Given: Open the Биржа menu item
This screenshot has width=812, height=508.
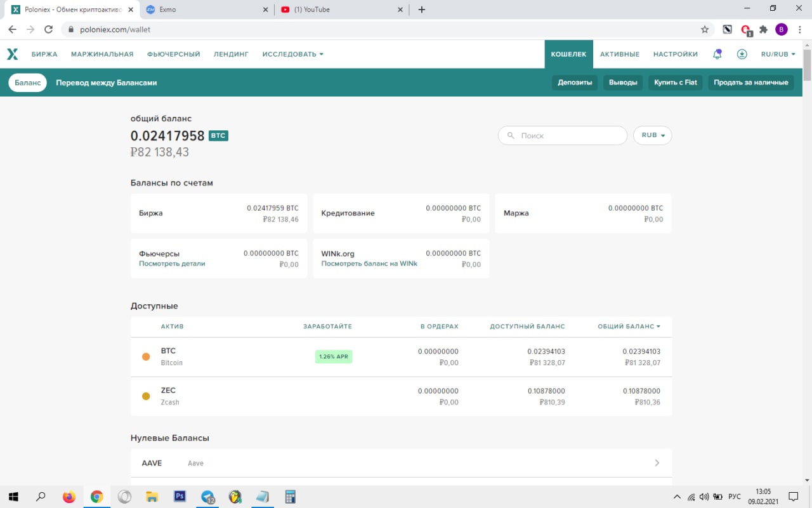Looking at the screenshot, I should (x=44, y=54).
